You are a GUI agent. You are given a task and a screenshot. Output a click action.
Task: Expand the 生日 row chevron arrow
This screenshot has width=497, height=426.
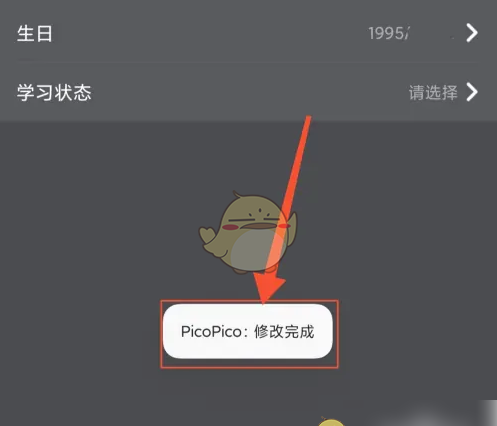[472, 33]
